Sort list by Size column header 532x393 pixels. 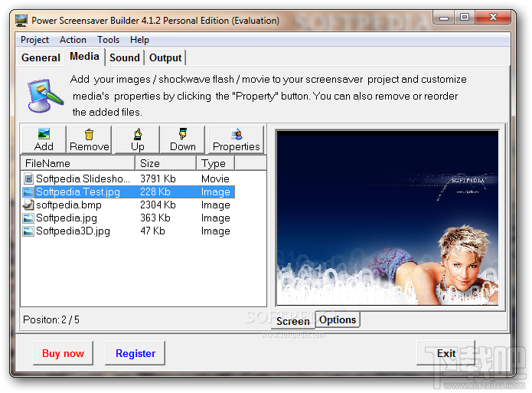point(165,163)
